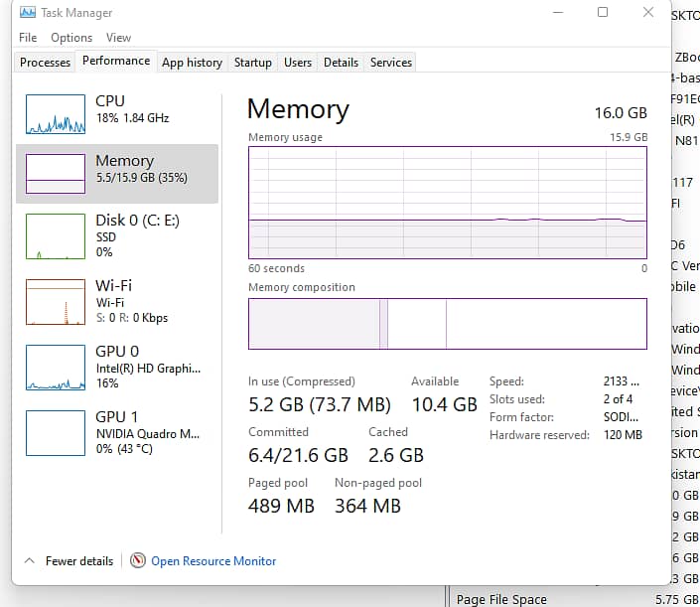Open the Resource Monitor link
This screenshot has width=700, height=607.
(213, 561)
